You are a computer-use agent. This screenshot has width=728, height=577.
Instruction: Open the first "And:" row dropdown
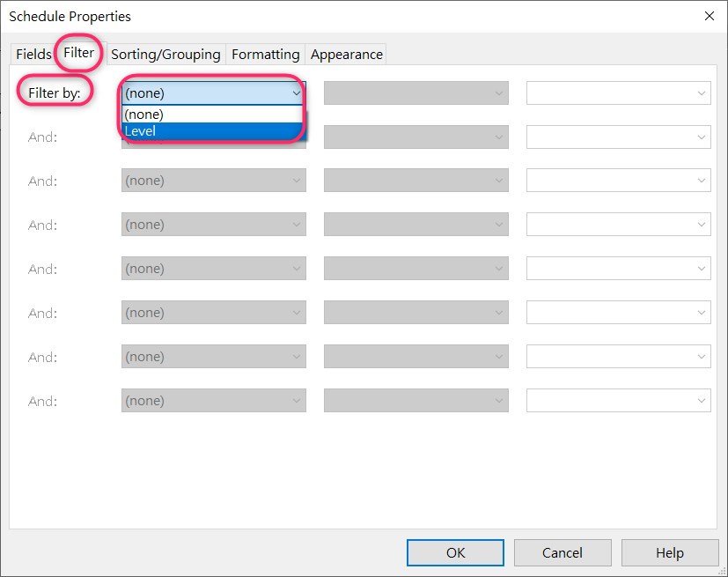[x=211, y=137]
